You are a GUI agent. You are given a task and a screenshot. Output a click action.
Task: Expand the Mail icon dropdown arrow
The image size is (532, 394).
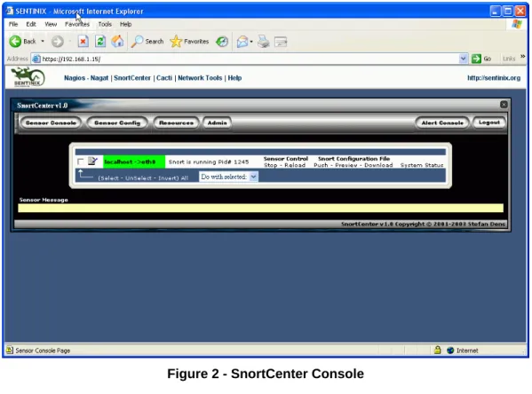(251, 42)
